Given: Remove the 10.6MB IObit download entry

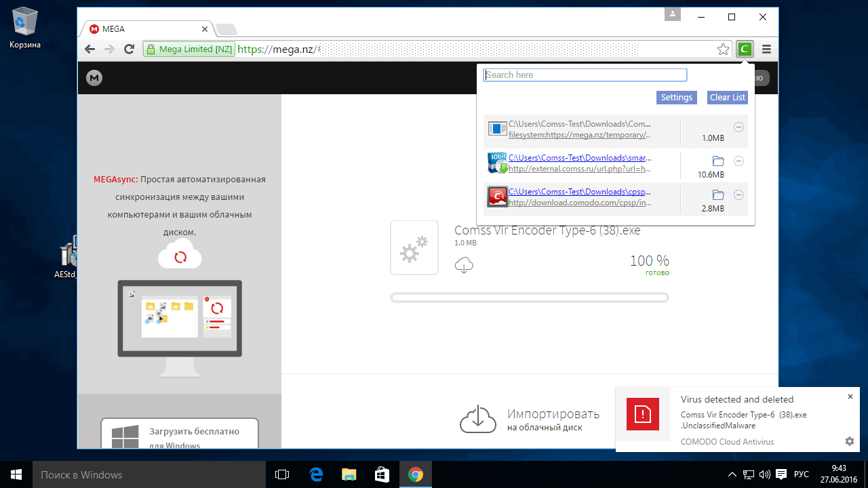Looking at the screenshot, I should coord(739,161).
